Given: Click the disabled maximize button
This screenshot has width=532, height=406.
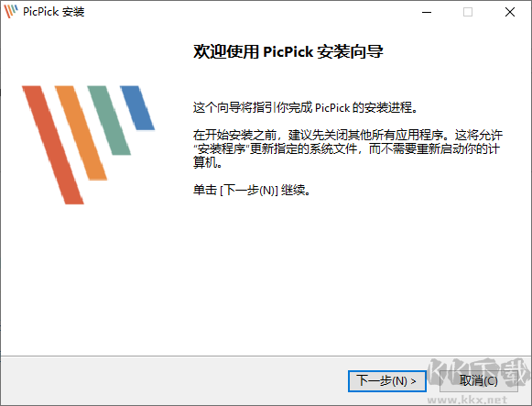Looking at the screenshot, I should pos(468,12).
